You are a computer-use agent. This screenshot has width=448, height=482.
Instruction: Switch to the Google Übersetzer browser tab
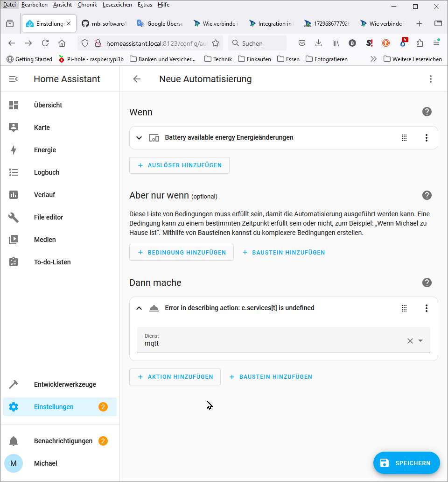pos(160,24)
